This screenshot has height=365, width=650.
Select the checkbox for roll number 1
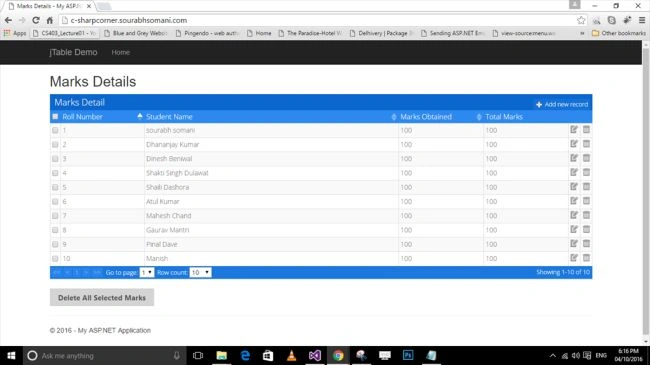[55, 130]
